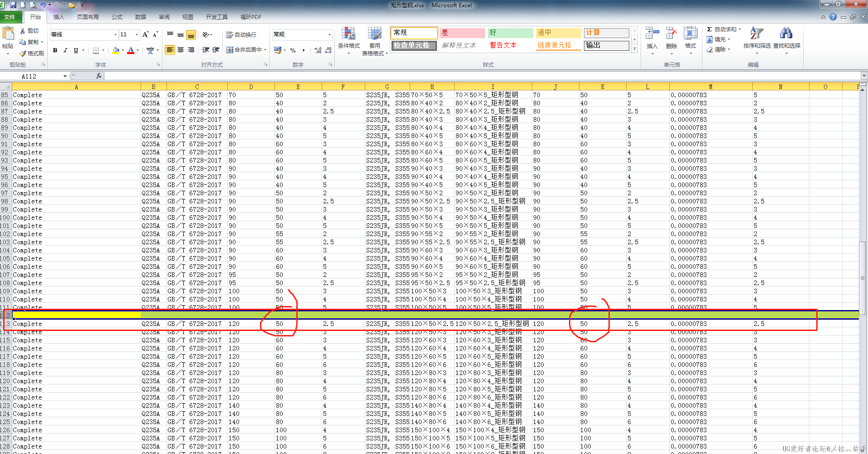Open the font size dropdown showing 11

point(137,35)
